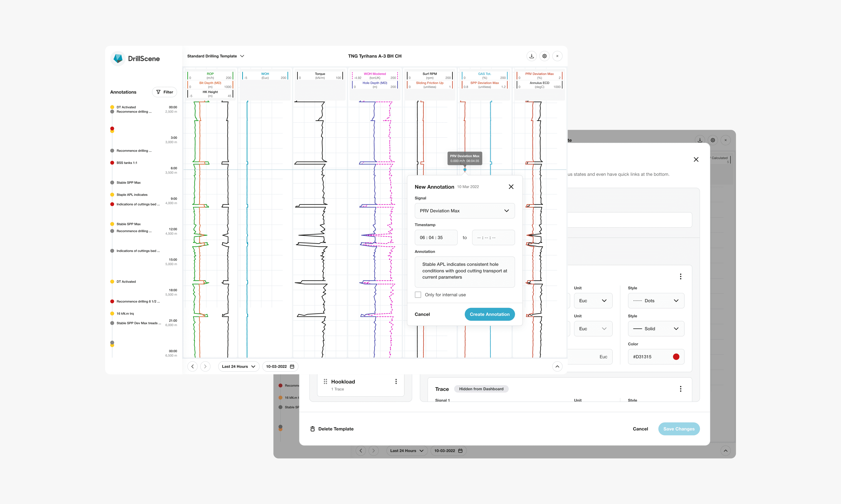Cancel the new annotation popup
Screen dimensions: 841x504
click(422, 315)
